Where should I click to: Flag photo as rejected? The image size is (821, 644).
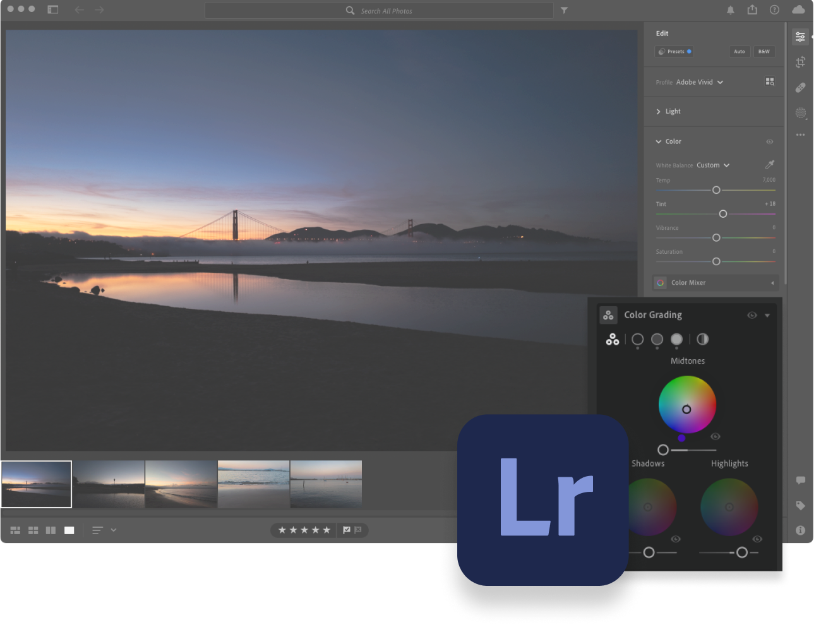click(x=358, y=530)
